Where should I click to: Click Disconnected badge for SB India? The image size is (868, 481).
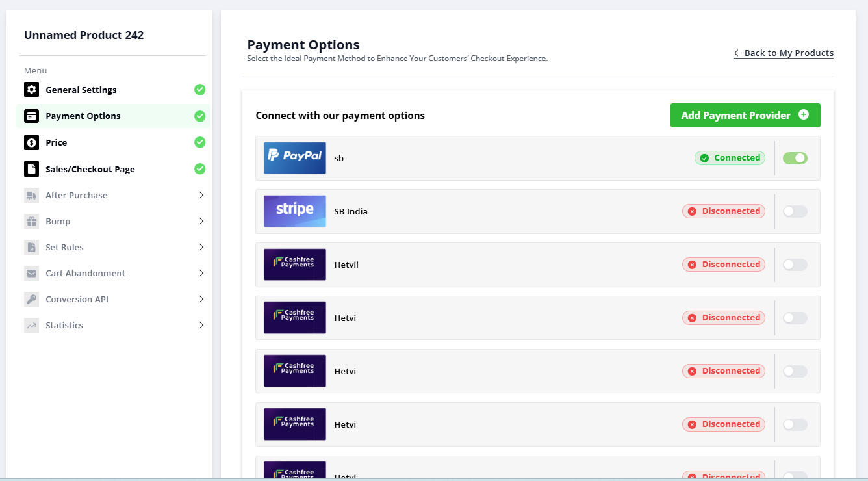(x=724, y=211)
